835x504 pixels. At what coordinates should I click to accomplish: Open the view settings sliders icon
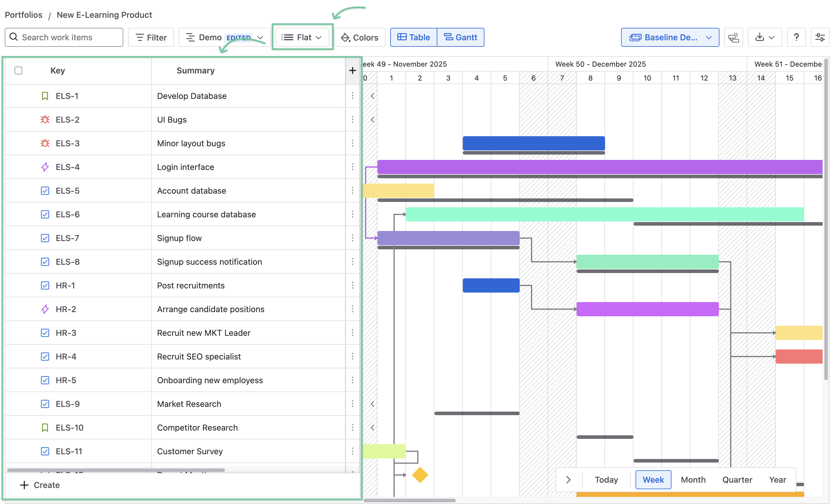point(820,37)
